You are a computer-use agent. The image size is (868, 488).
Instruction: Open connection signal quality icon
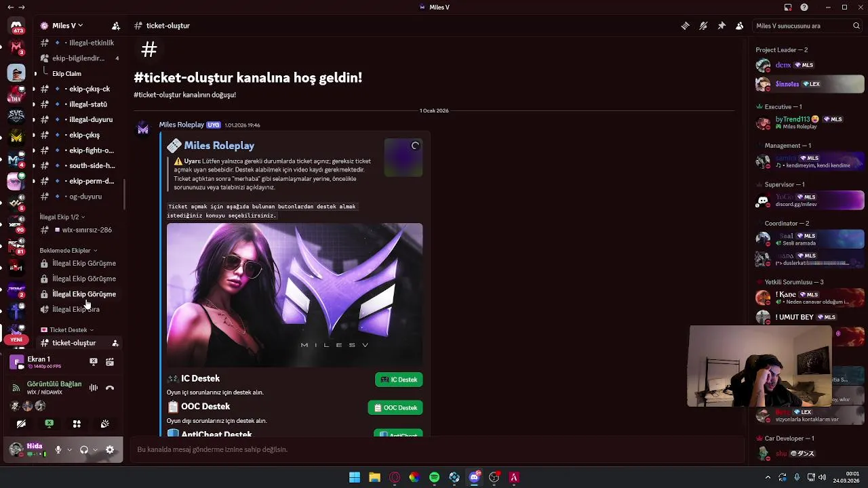tap(16, 388)
